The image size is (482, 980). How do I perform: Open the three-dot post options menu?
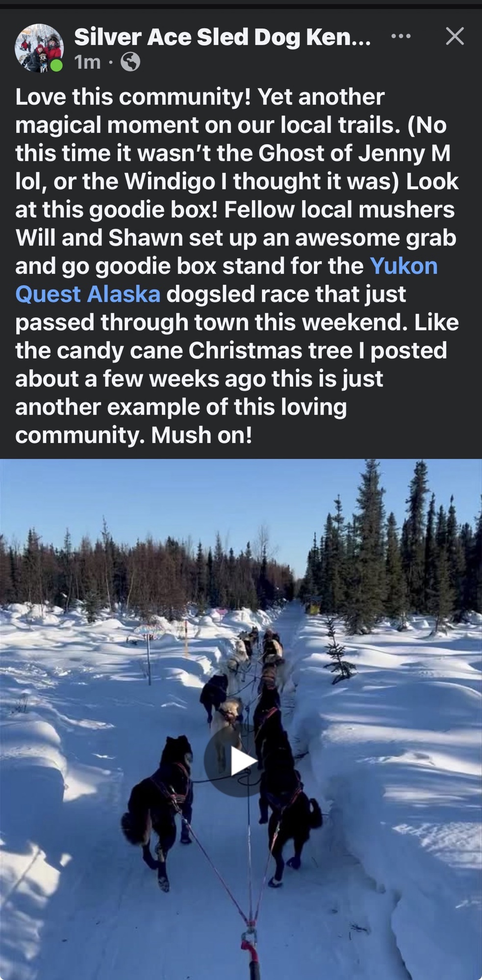tap(401, 36)
